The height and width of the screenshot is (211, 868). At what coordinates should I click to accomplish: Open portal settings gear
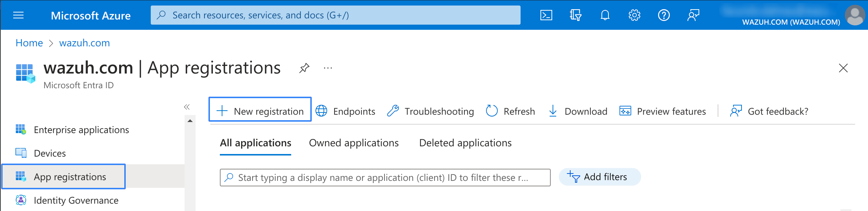[x=634, y=15]
